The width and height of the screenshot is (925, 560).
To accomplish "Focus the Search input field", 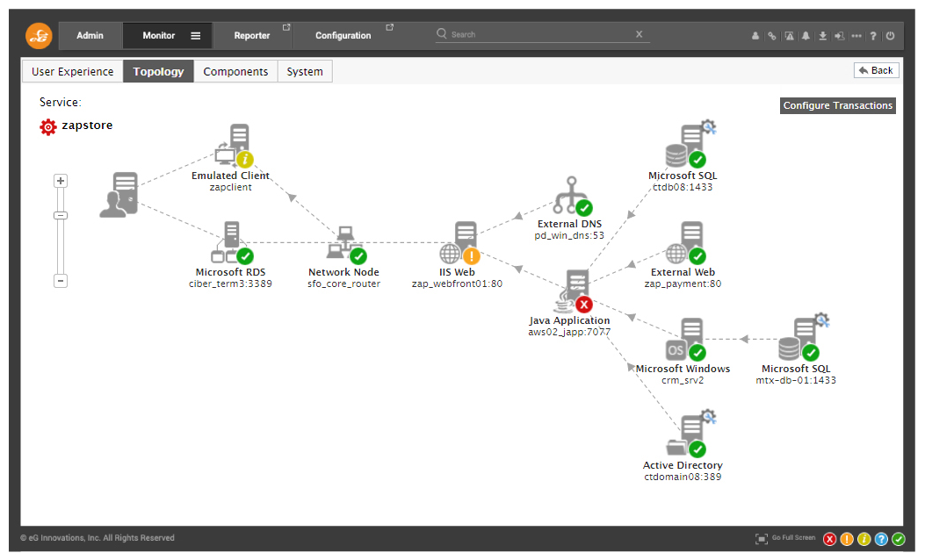I will 542,34.
